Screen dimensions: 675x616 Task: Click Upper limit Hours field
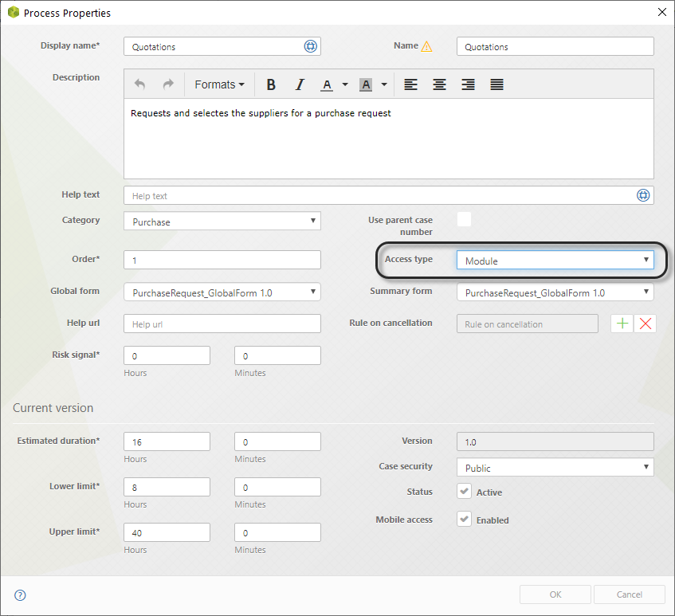coord(167,532)
